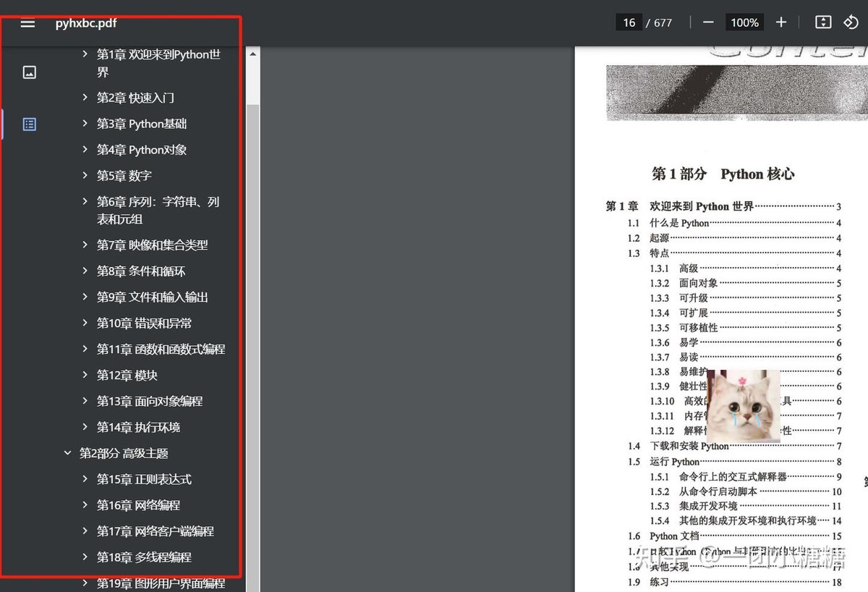This screenshot has width=868, height=592.
Task: Expand 第1章 欢迎来到Python世界
Action: tap(85, 54)
